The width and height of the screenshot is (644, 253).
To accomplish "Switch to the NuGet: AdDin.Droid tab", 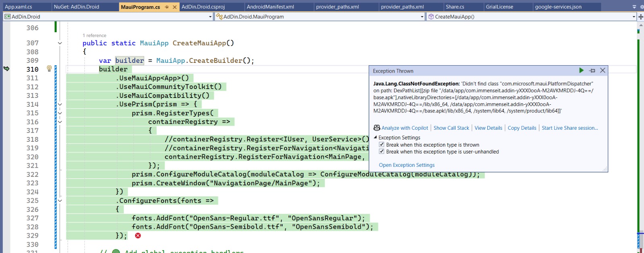I will pos(76,7).
